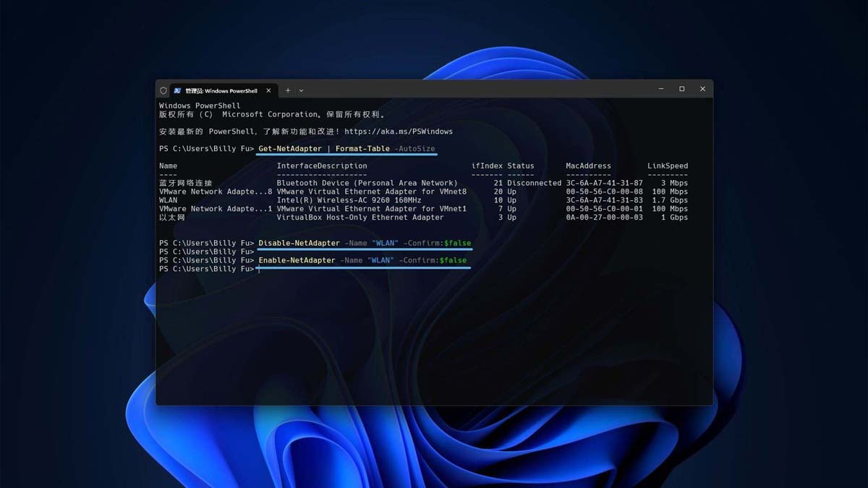The width and height of the screenshot is (868, 488).
Task: Click the 1.7 Gbps link speed
Action: point(670,200)
